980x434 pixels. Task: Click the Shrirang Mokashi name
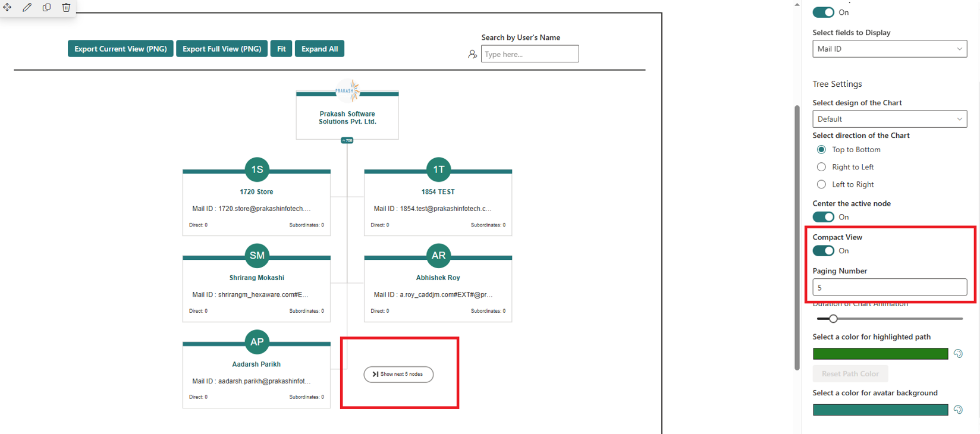click(257, 278)
